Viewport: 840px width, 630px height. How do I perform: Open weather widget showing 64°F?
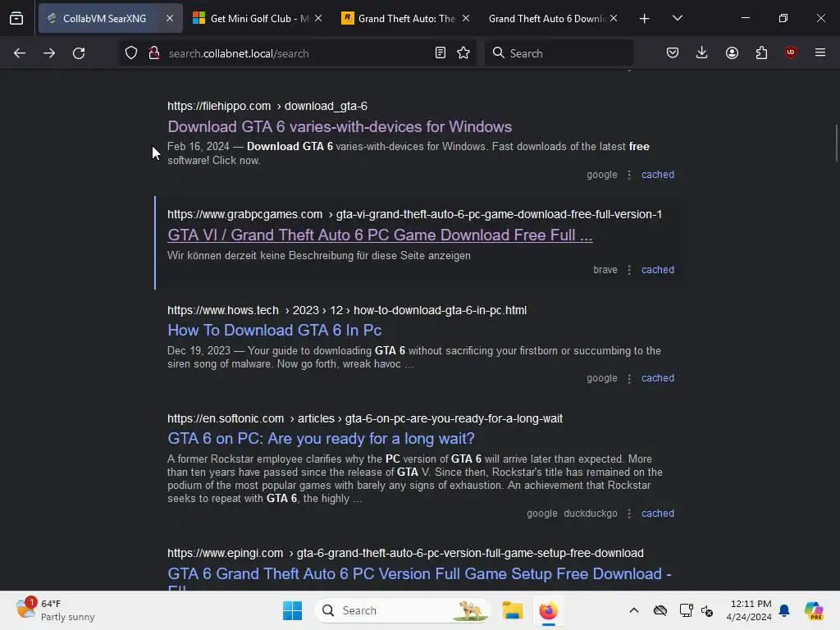pyautogui.click(x=55, y=610)
